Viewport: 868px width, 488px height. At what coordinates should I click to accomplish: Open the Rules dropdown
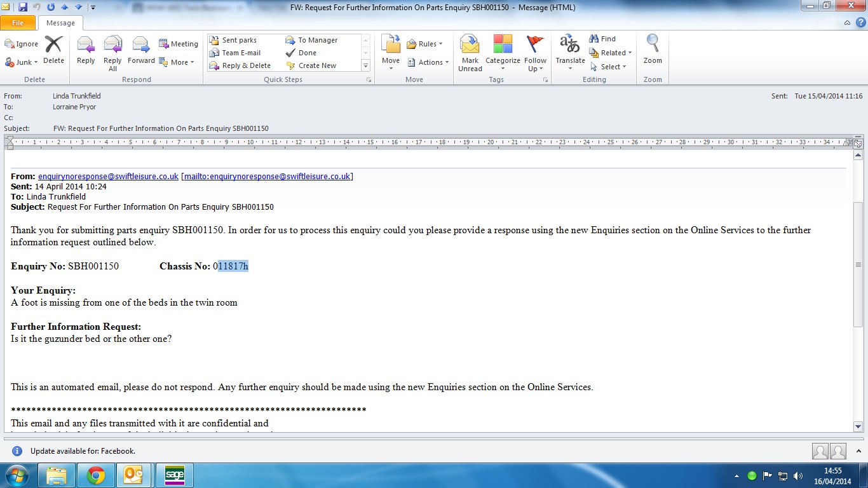[x=425, y=44]
